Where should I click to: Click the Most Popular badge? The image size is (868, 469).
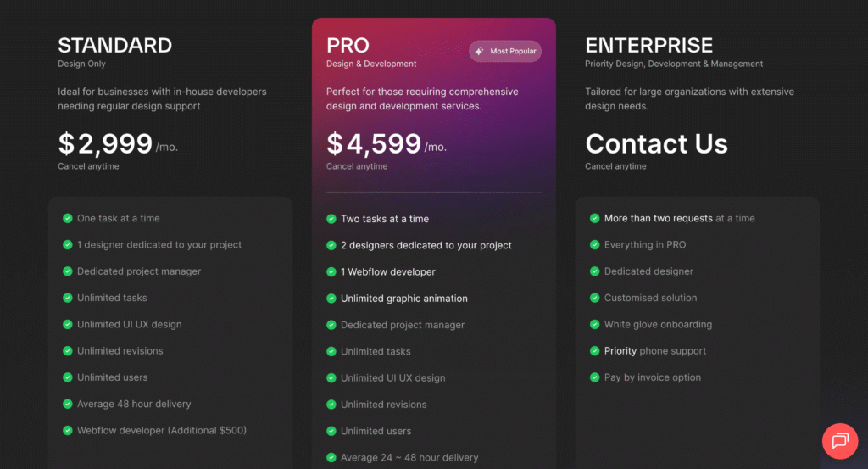pyautogui.click(x=505, y=51)
